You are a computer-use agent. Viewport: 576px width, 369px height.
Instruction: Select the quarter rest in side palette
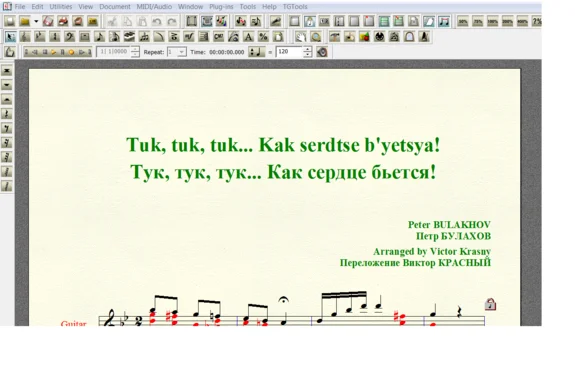point(7,114)
